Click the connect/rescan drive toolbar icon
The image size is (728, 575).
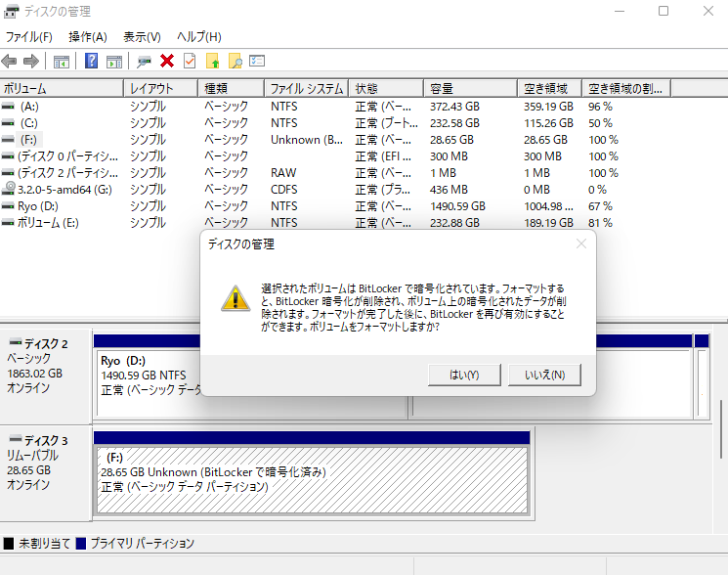[144, 62]
